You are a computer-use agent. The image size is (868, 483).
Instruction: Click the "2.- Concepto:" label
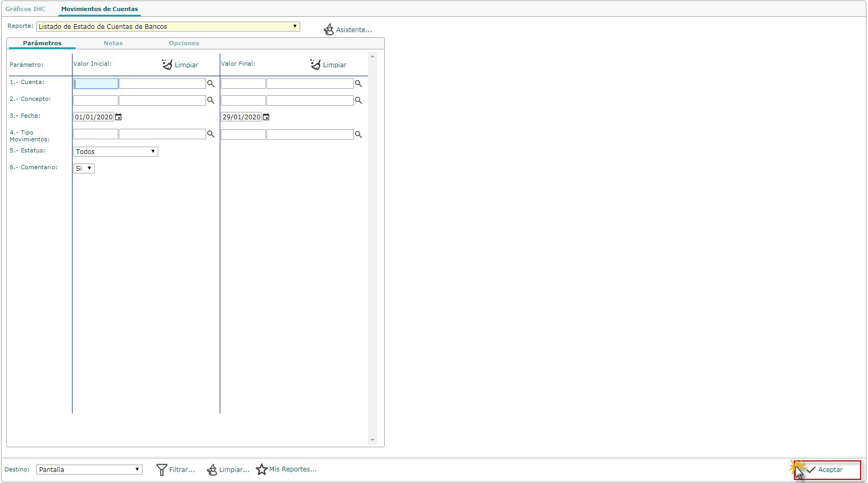coord(30,99)
